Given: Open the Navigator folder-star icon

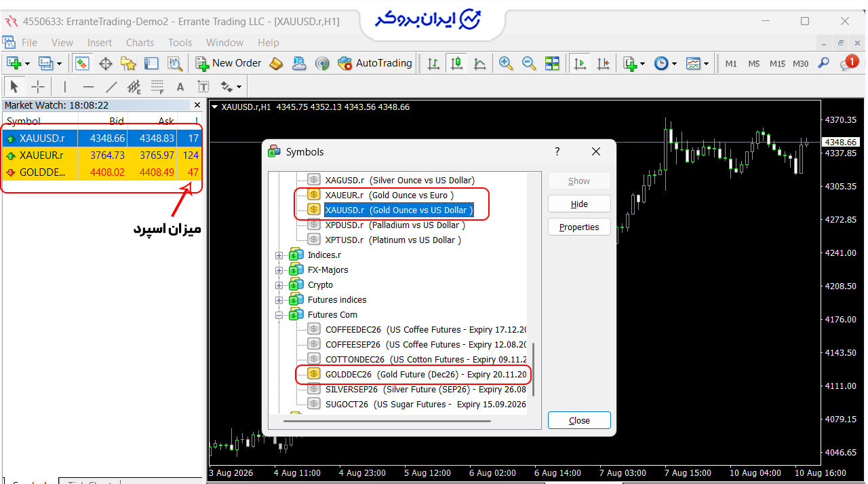Looking at the screenshot, I should tap(128, 63).
